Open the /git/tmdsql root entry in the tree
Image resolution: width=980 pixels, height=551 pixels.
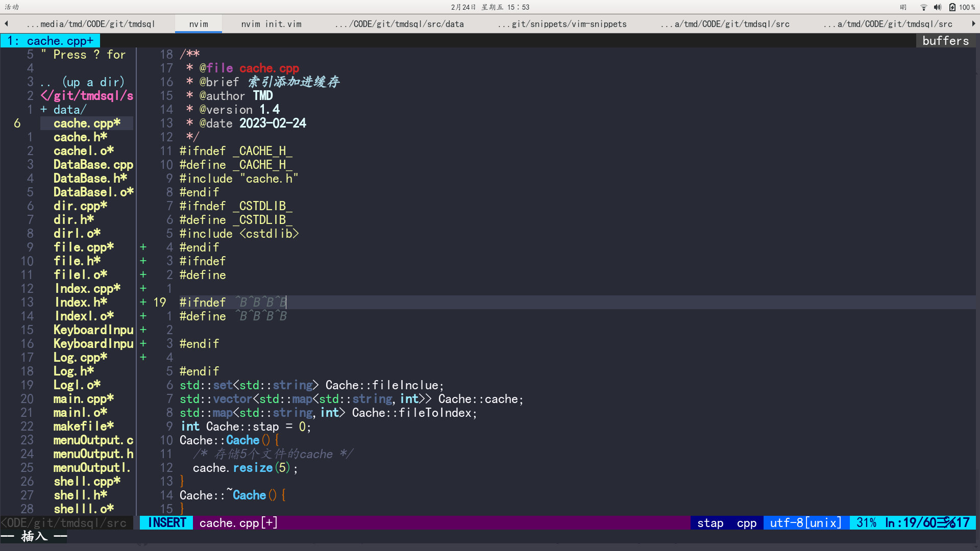(86, 95)
